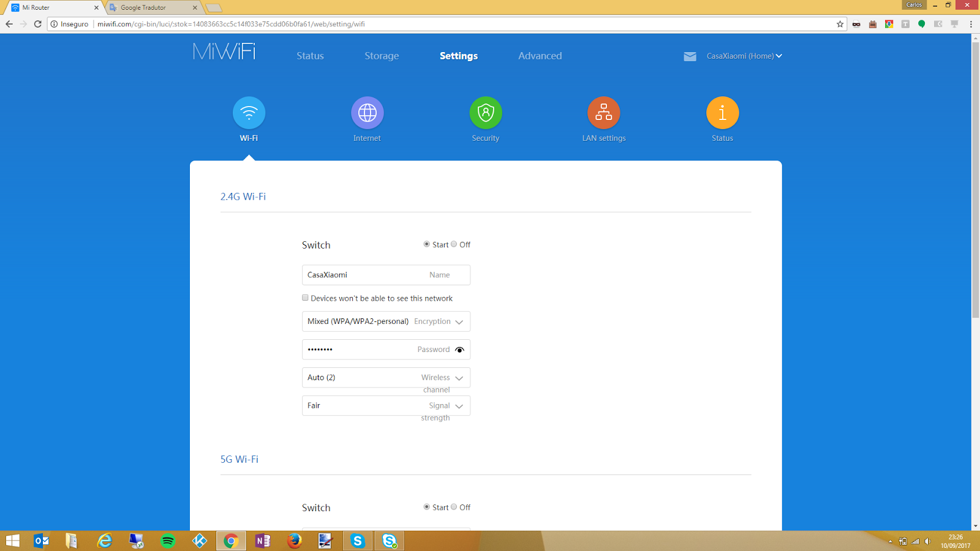
Task: Open the Internet globe icon
Action: pos(367,113)
